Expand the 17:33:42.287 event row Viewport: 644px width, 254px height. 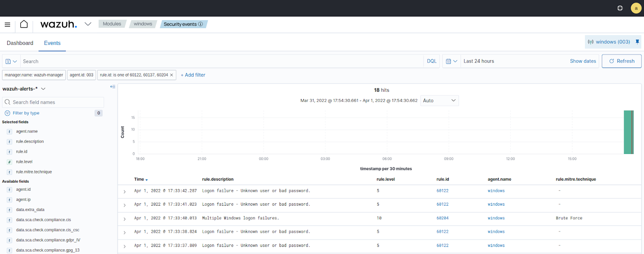pos(124,192)
